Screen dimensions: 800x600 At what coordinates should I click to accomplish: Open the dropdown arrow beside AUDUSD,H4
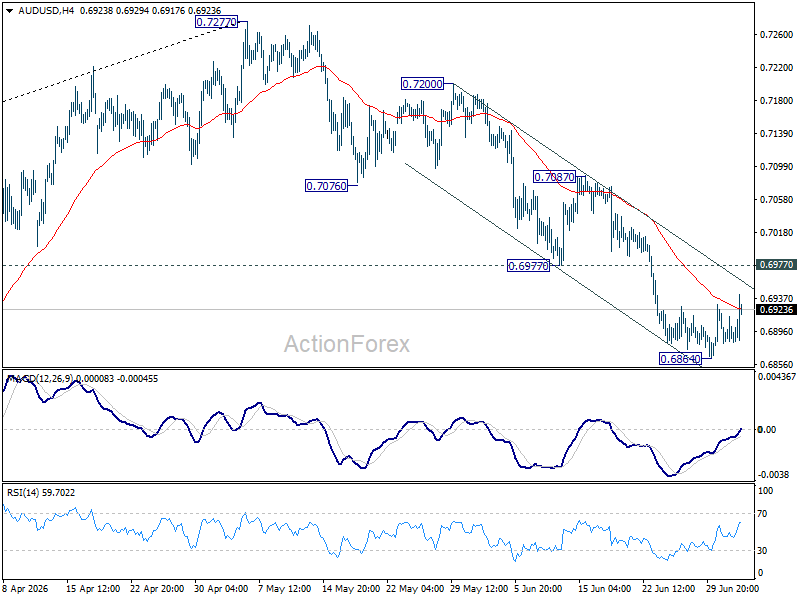tap(10, 11)
